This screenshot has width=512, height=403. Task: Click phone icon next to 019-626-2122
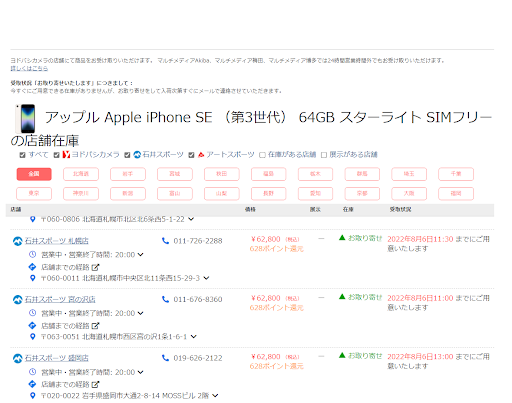pyautogui.click(x=165, y=358)
